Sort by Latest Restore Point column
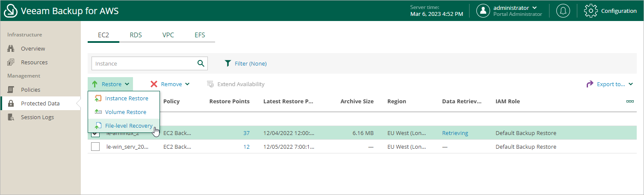Screen dimensions: 644x195 coord(289,102)
